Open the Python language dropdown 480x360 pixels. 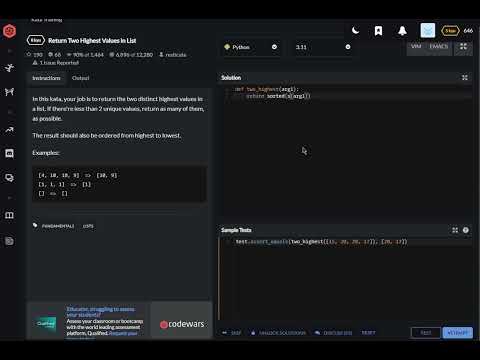(251, 47)
